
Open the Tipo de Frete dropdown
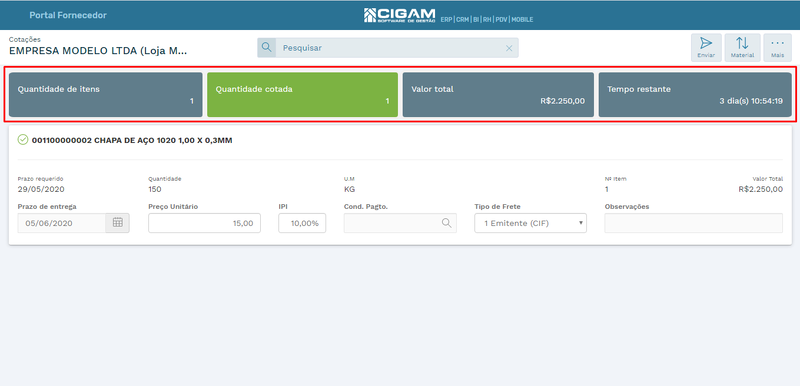coord(531,223)
